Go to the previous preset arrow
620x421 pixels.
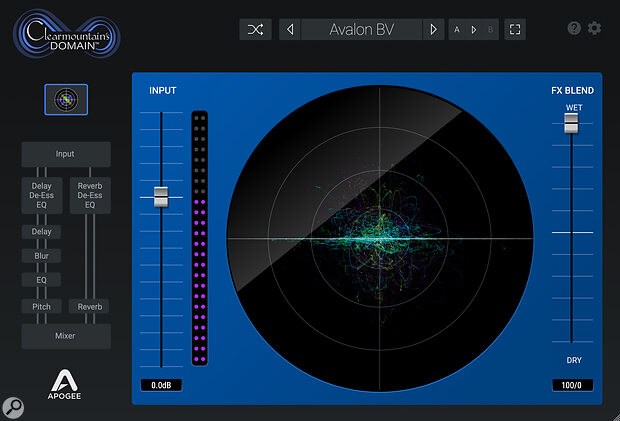[x=290, y=29]
